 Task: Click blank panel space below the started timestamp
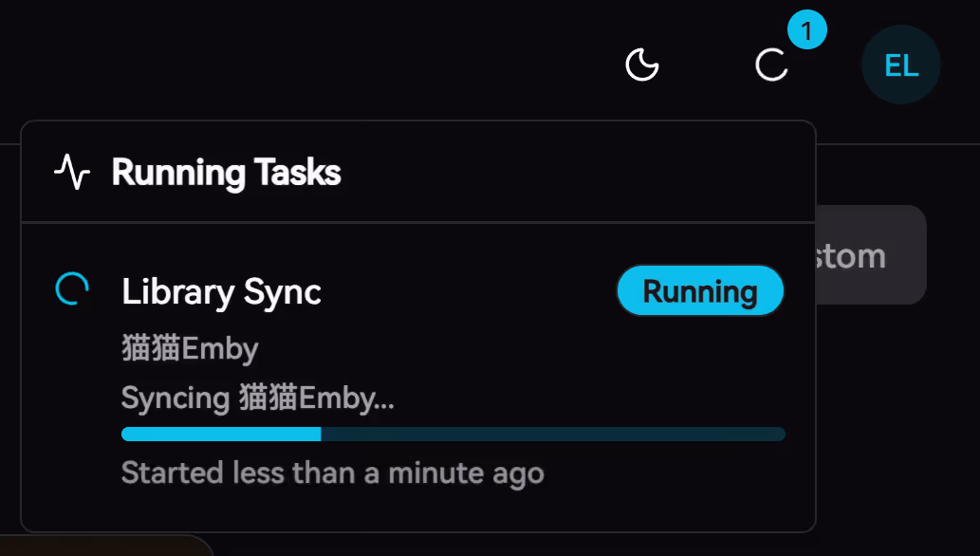pos(417,510)
